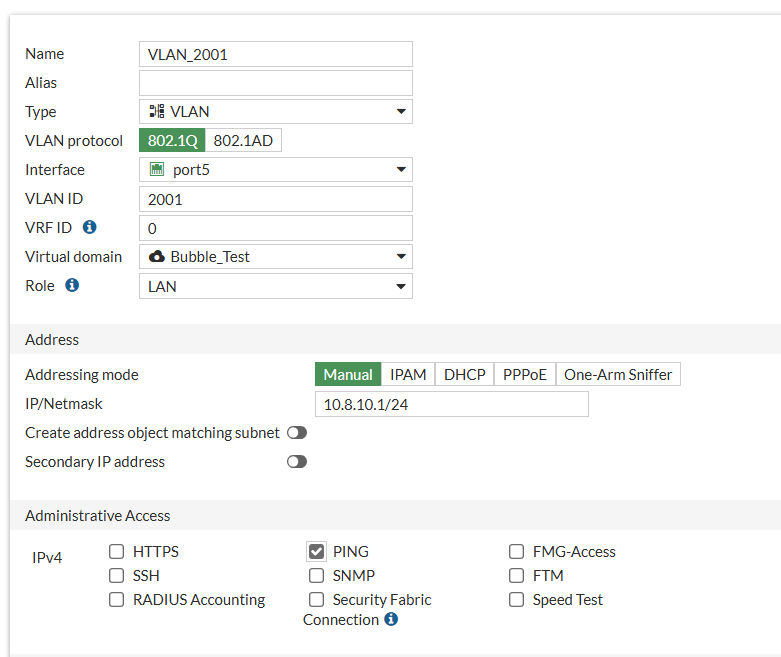Enable SSH administrative access

pyautogui.click(x=117, y=576)
